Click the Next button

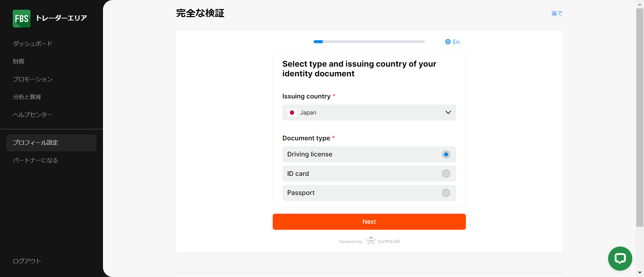point(369,221)
